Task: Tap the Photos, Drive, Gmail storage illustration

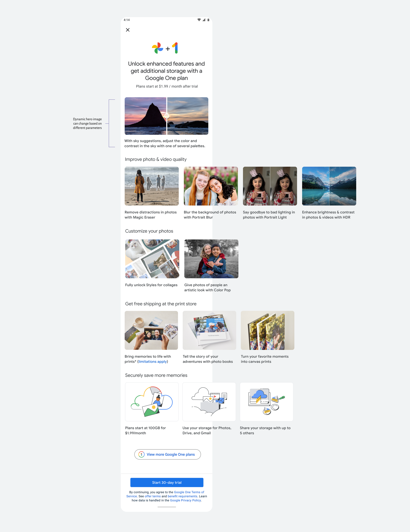Action: click(x=209, y=402)
